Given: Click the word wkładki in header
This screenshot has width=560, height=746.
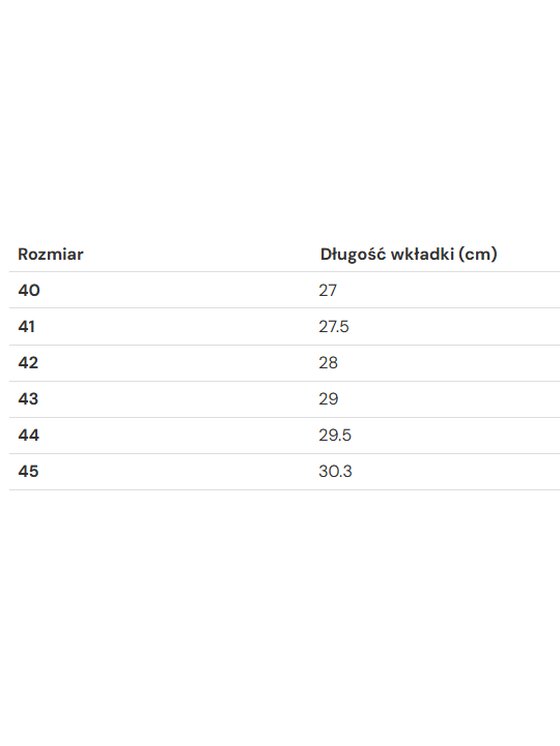Looking at the screenshot, I should [422, 254].
